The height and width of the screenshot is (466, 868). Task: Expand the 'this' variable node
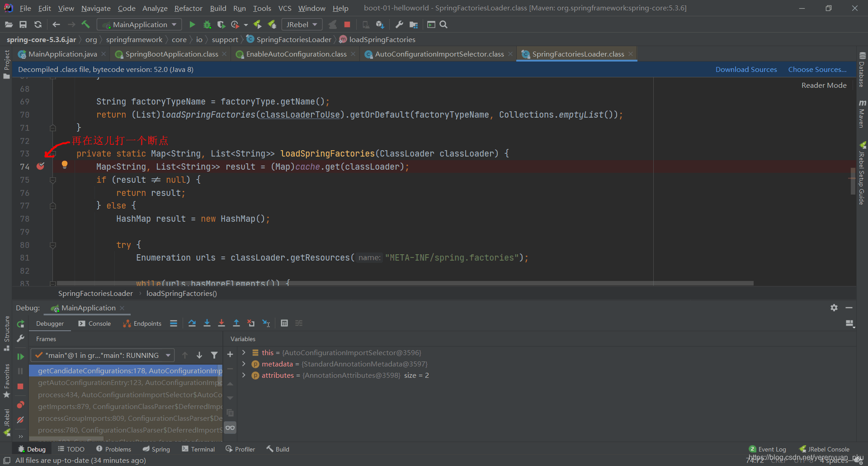click(244, 352)
